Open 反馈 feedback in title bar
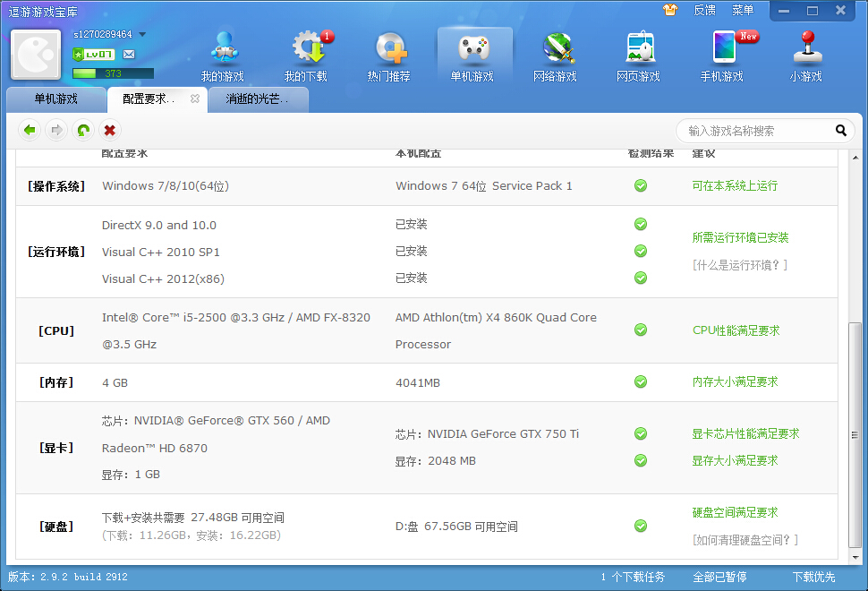868x591 pixels. (704, 11)
